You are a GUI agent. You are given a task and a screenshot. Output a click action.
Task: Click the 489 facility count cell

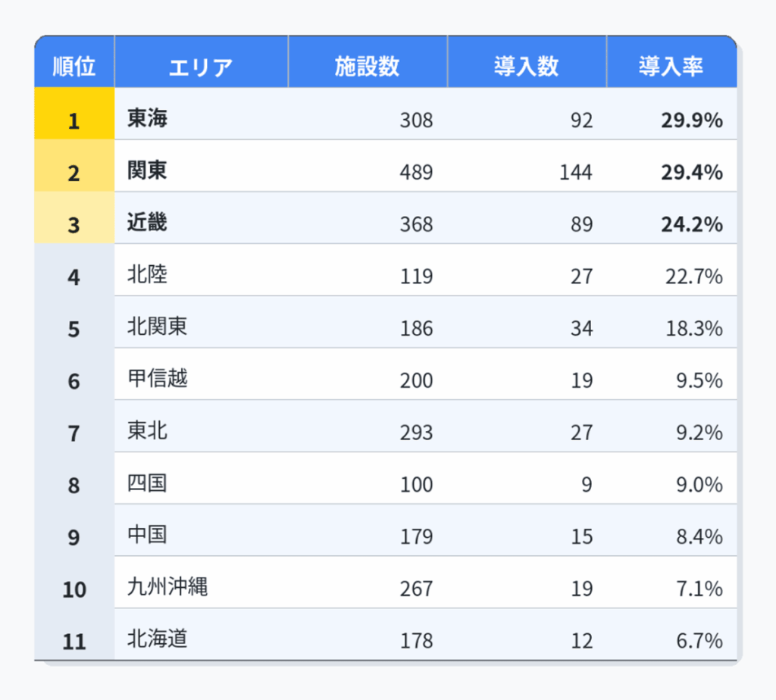point(417,173)
